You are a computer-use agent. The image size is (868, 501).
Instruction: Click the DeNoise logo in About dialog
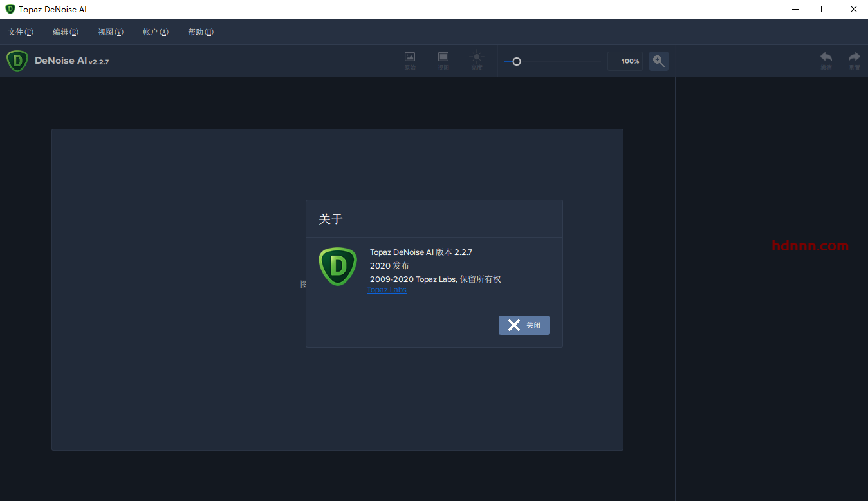tap(338, 267)
